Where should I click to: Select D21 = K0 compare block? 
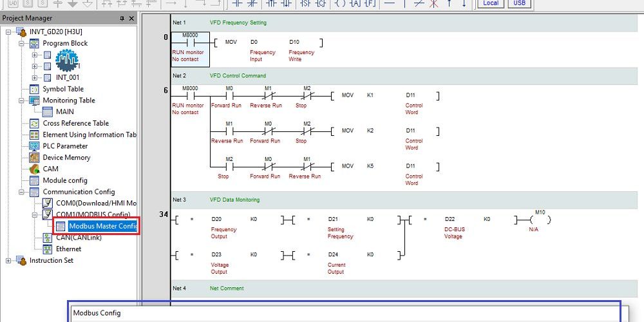[346, 220]
